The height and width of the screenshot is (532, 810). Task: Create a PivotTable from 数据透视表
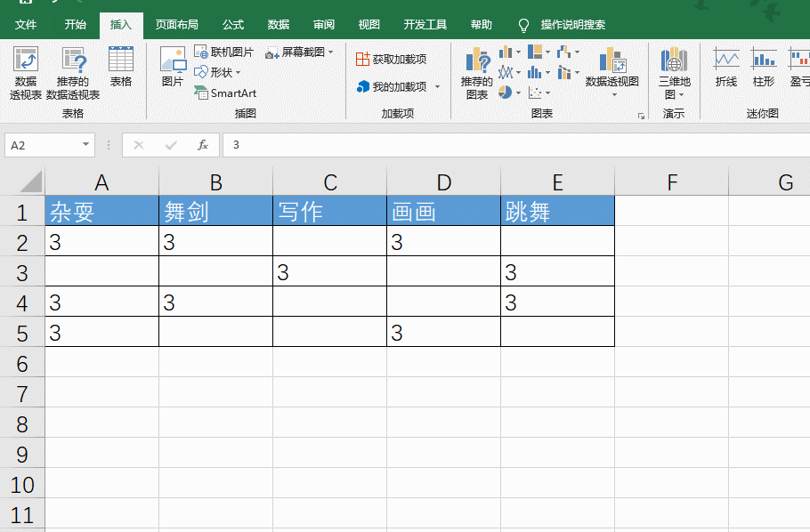tap(28, 73)
